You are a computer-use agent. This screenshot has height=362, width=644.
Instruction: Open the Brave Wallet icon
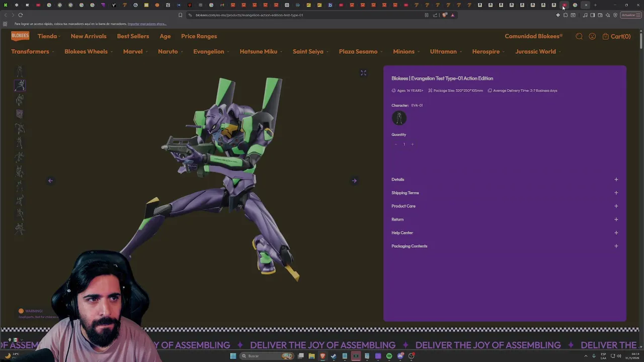point(600,15)
